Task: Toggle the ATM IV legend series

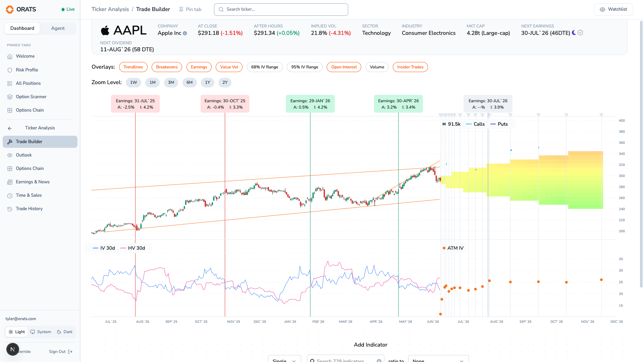Action: pyautogui.click(x=453, y=248)
